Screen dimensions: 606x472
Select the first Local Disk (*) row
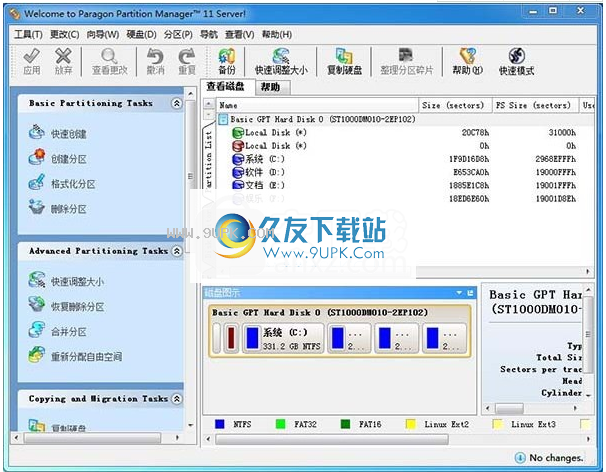[404, 133]
